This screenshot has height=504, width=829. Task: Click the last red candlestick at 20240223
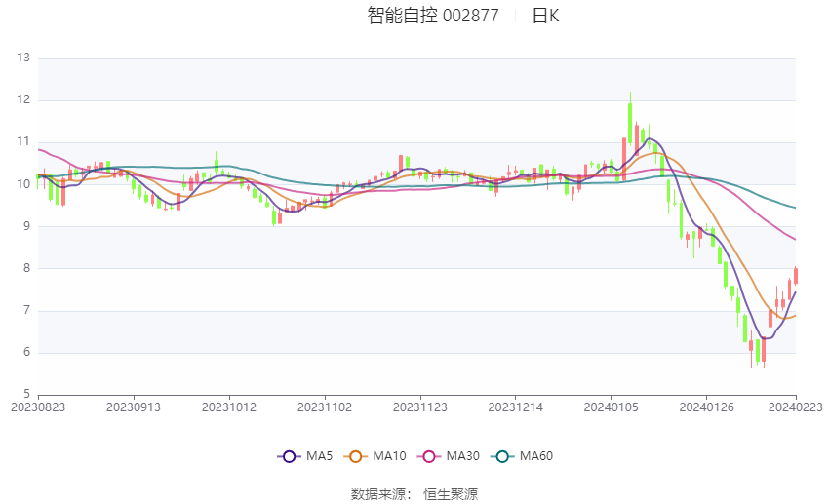[796, 276]
